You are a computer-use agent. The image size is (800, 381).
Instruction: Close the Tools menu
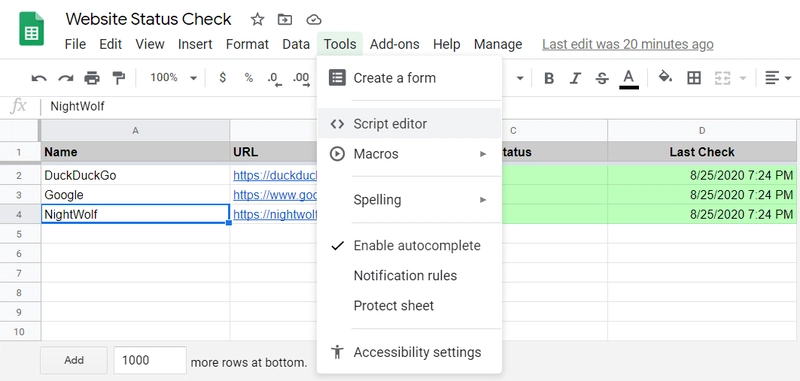[x=340, y=44]
